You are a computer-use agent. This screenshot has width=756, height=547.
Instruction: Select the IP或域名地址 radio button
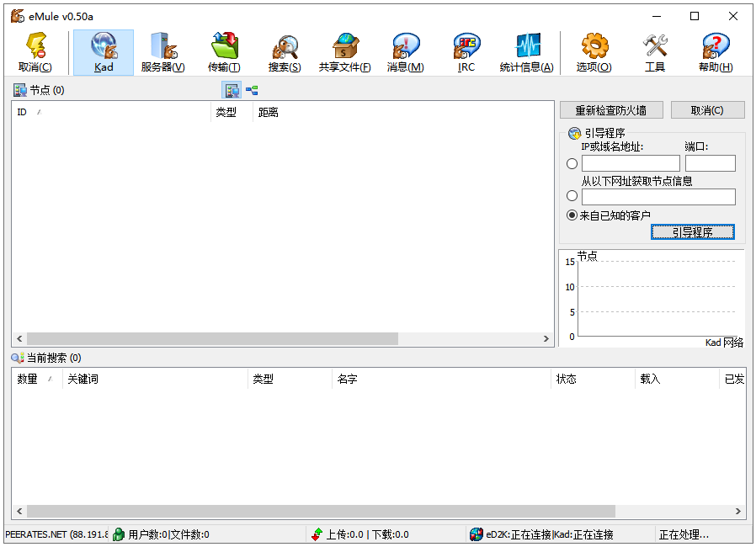point(572,163)
